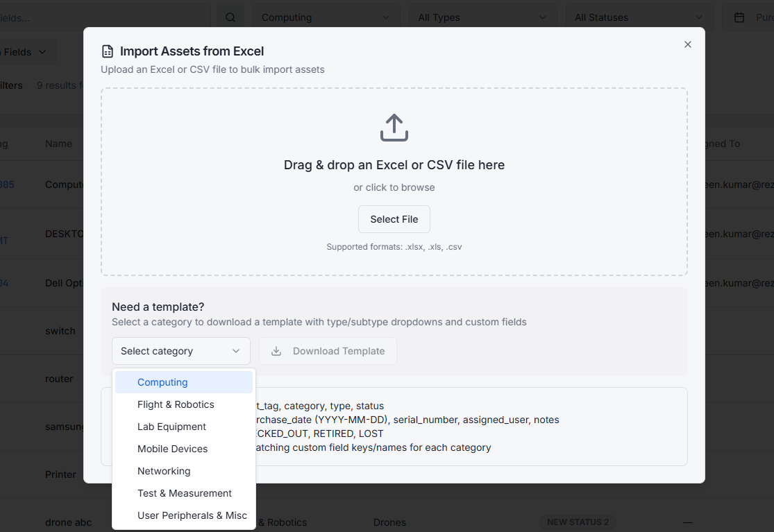
Task: Click the Select File button
Action: pyautogui.click(x=394, y=219)
